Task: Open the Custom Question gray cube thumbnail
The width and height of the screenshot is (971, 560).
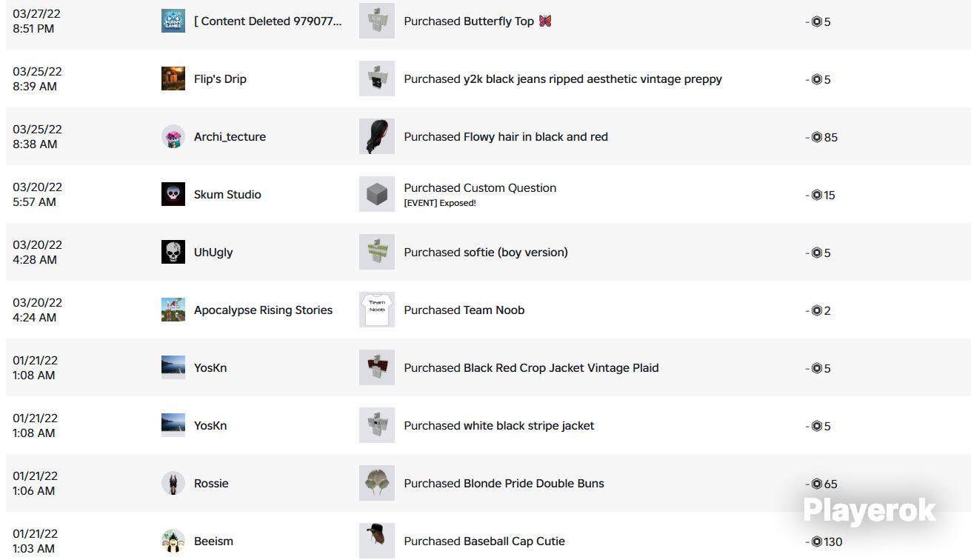Action: coord(377,194)
